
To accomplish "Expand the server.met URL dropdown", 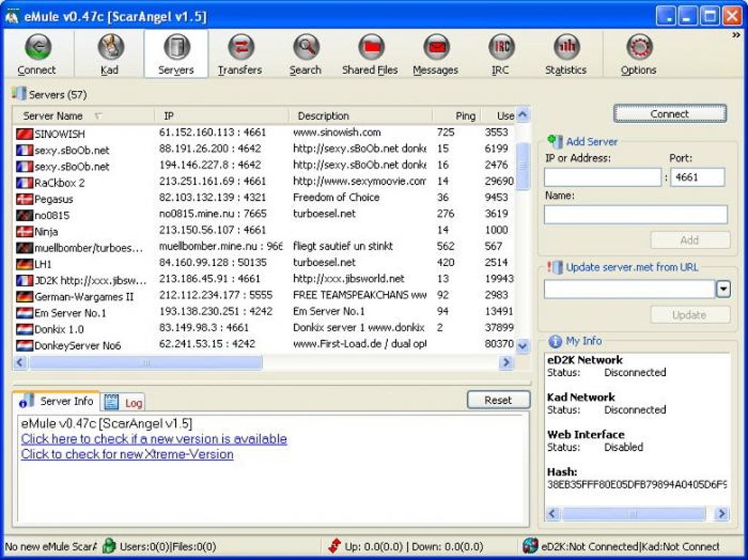I will [x=723, y=290].
